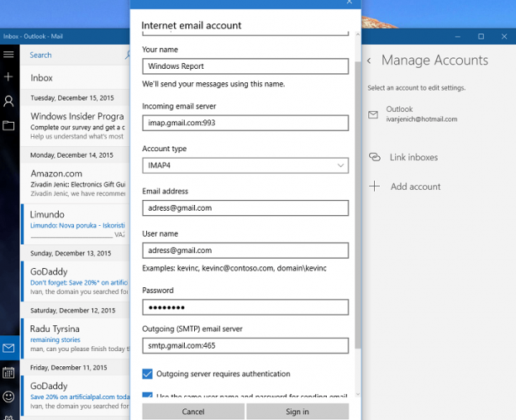
Task: Click the Password field
Action: [x=245, y=307]
